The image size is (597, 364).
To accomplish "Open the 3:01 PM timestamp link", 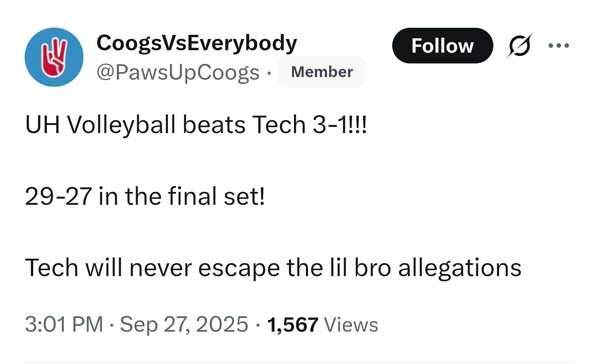I will tap(64, 324).
